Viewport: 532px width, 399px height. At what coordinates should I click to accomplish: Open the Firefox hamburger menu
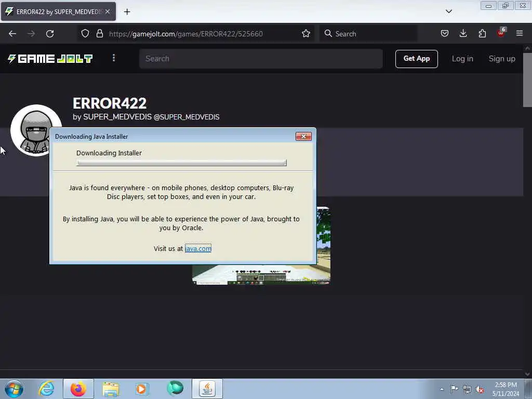(x=520, y=34)
